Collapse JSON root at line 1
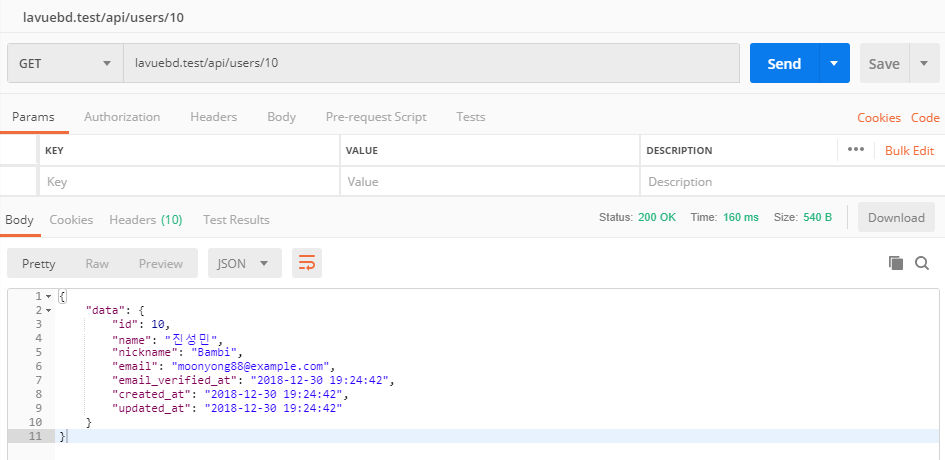945x460 pixels. click(49, 297)
